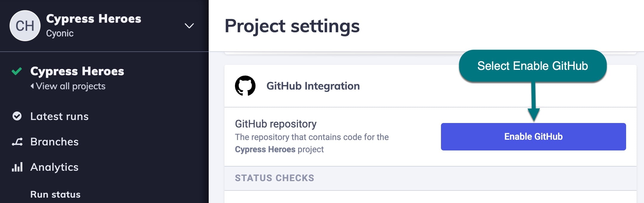This screenshot has width=644, height=203.
Task: Select the Cypress Heroes project title in sidebar
Action: (77, 71)
